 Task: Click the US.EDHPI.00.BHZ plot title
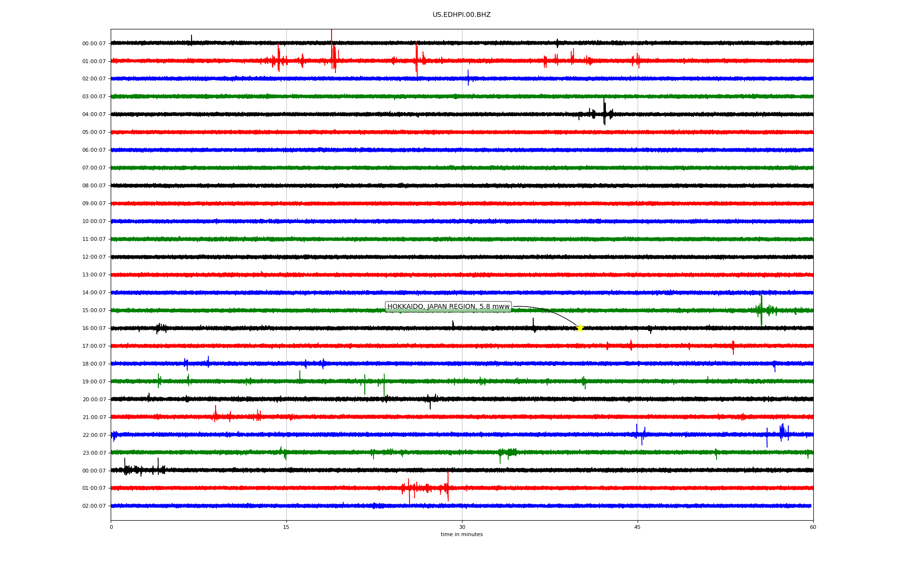462,15
